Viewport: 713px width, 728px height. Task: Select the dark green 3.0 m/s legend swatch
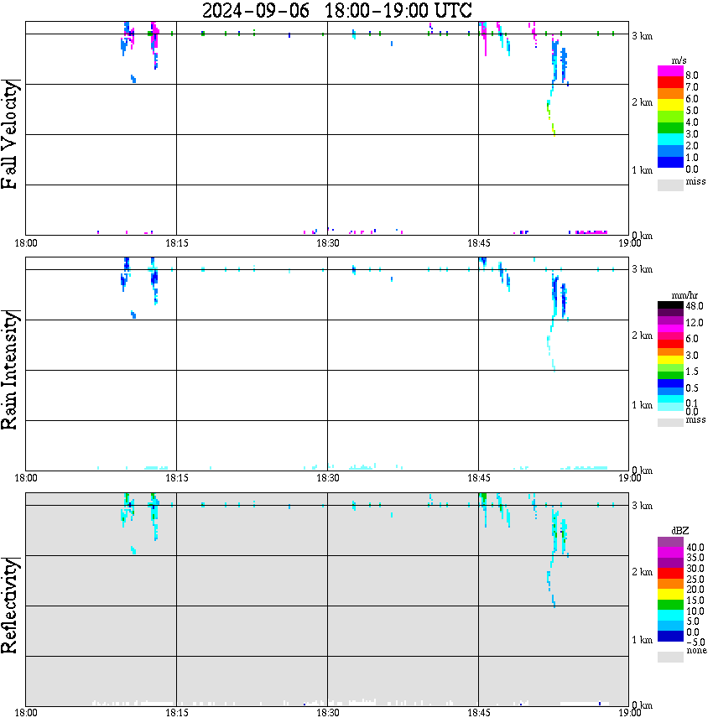pos(670,127)
